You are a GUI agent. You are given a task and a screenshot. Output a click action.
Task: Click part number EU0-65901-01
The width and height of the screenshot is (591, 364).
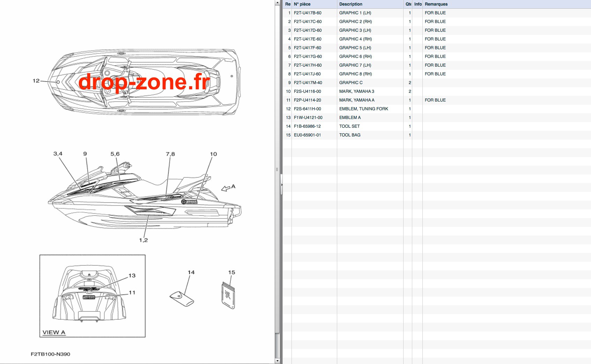(x=307, y=135)
